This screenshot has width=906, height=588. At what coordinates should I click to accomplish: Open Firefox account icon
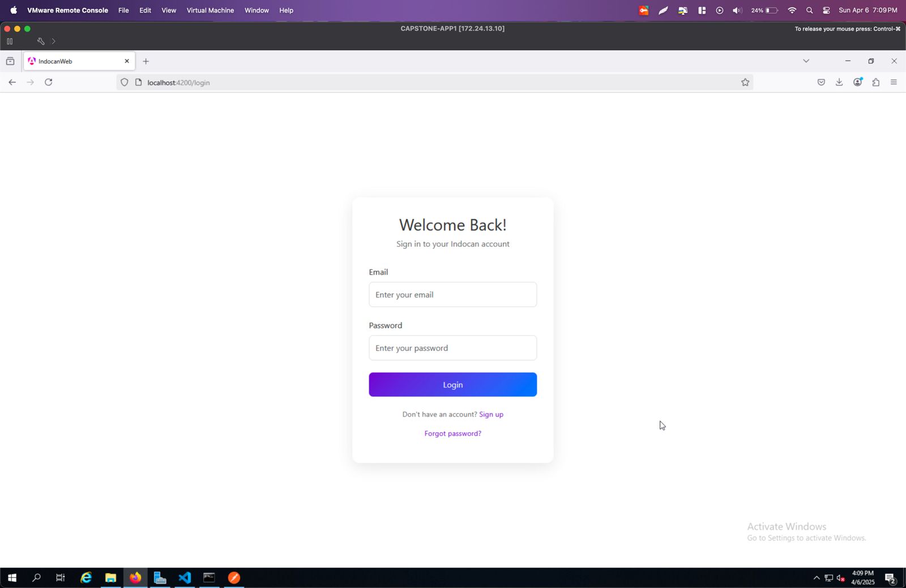(x=858, y=82)
